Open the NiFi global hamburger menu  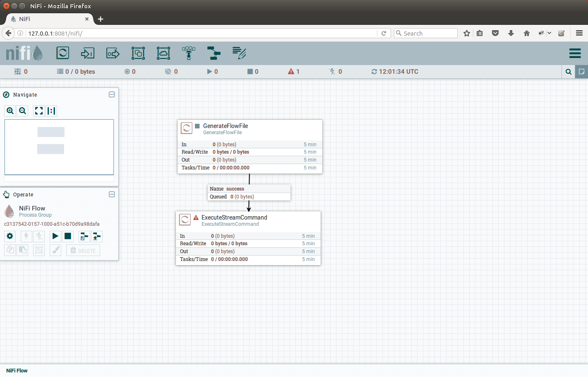coord(575,53)
